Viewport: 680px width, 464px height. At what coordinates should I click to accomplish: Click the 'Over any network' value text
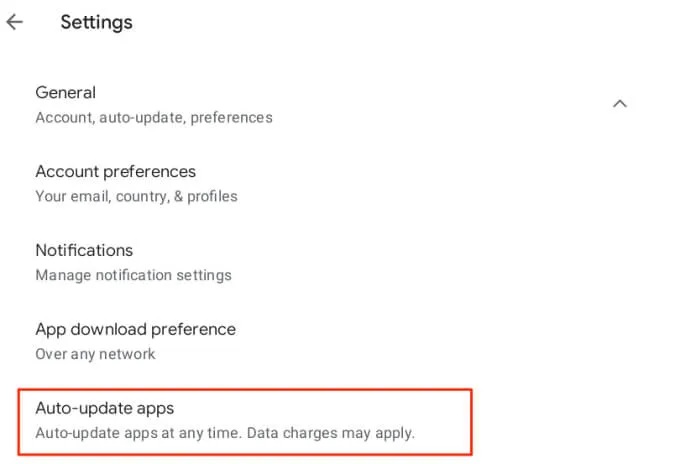point(95,354)
